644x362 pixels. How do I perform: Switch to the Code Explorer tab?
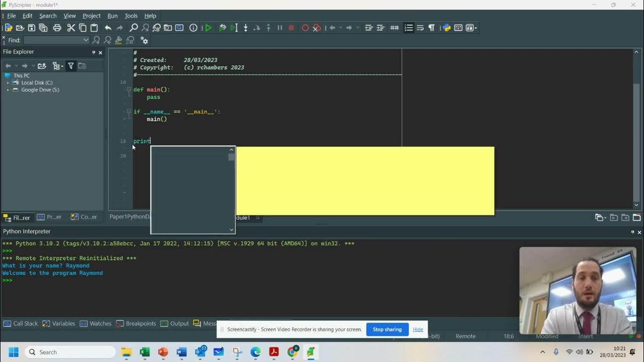(x=84, y=217)
